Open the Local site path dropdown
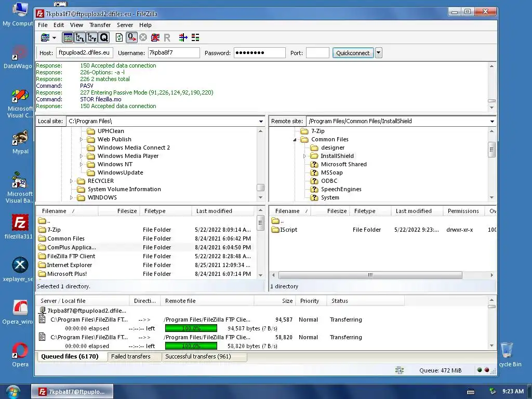Viewport: 532px width, 399px height. point(261,122)
